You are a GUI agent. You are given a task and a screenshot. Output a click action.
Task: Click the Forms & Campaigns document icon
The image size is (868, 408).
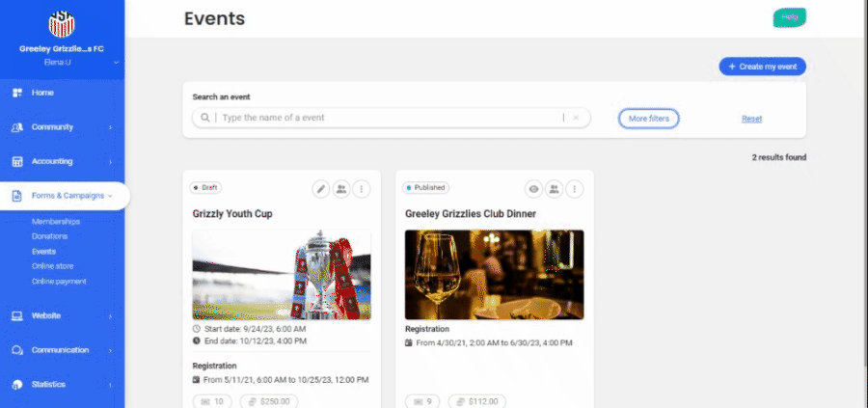17,196
